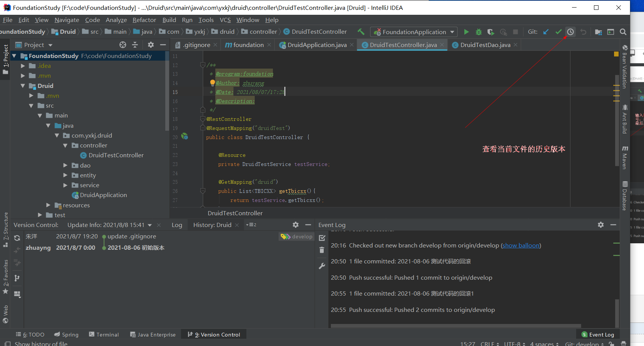
Task: Close the .gitignore editor tab
Action: [215, 45]
